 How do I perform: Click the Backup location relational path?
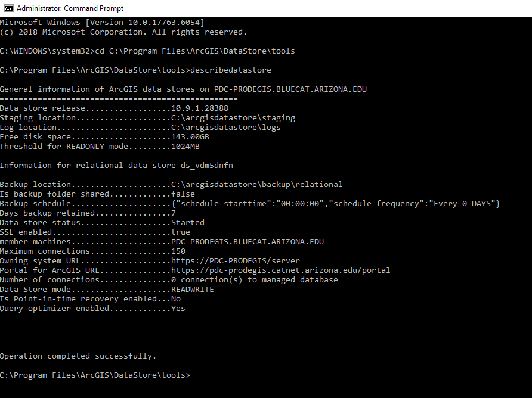click(256, 185)
